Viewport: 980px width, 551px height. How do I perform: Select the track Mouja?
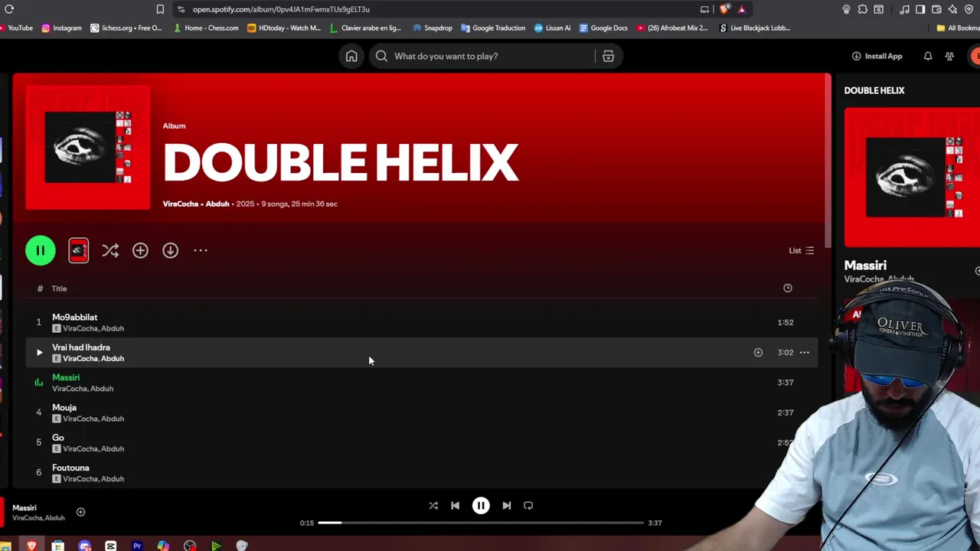(x=422, y=412)
